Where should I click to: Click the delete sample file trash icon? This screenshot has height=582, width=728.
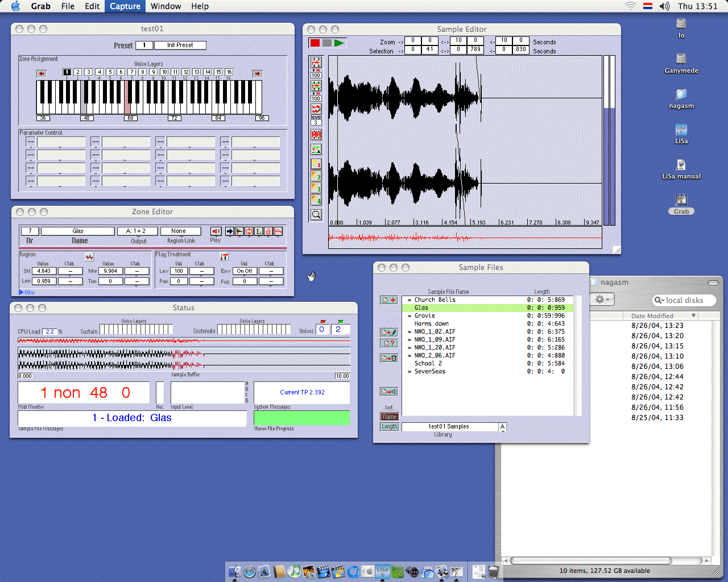pyautogui.click(x=389, y=358)
